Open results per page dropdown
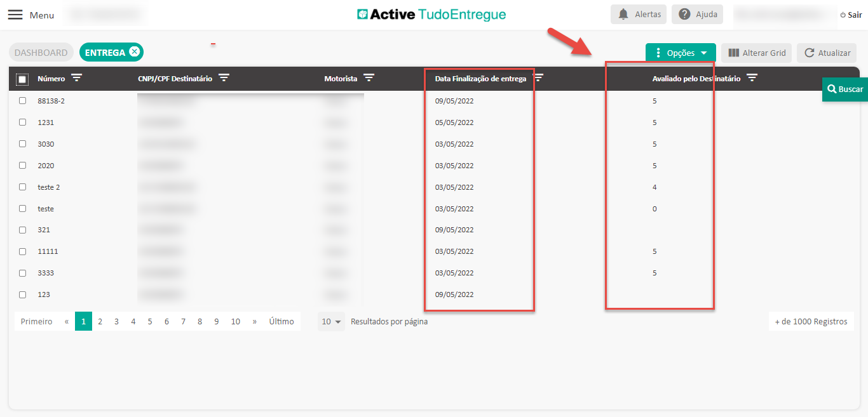This screenshot has width=868, height=417. click(x=331, y=322)
